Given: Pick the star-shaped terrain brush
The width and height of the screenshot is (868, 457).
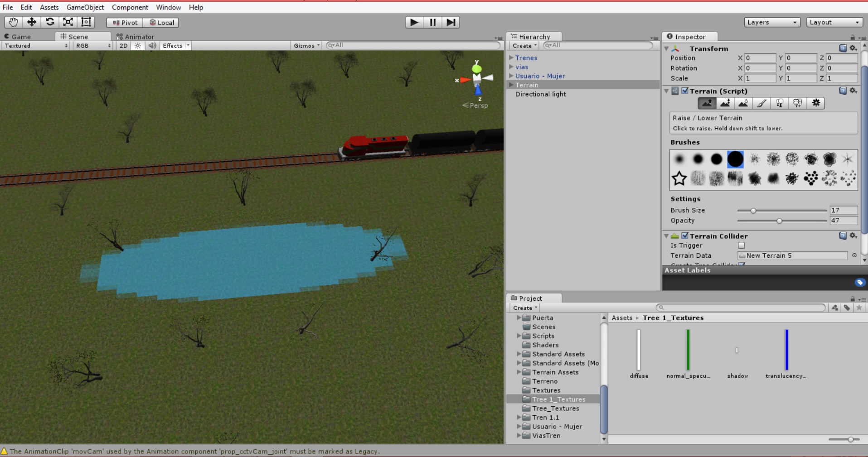Looking at the screenshot, I should (x=679, y=178).
